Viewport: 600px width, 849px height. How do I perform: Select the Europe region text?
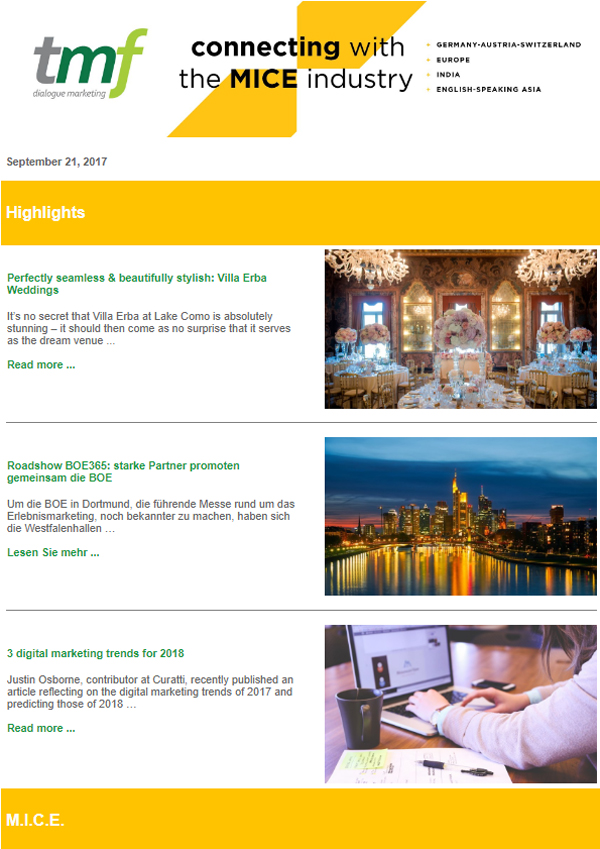tap(453, 60)
